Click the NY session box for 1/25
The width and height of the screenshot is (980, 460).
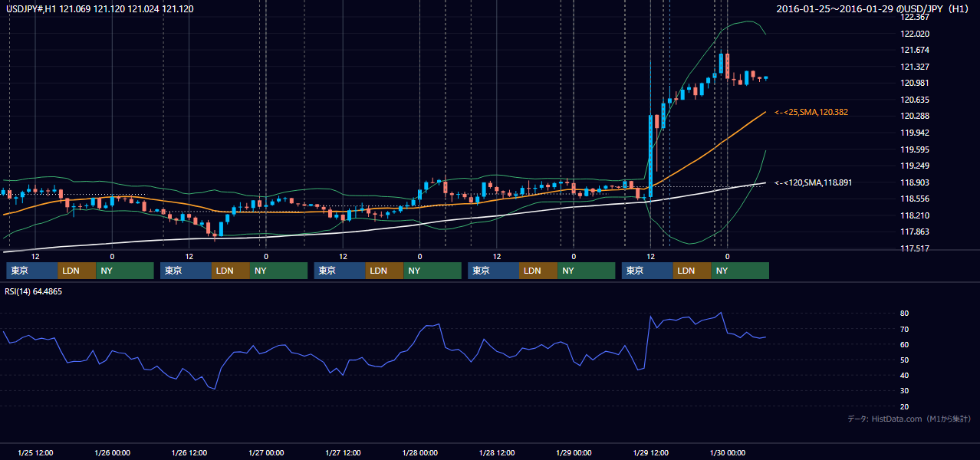[125, 271]
